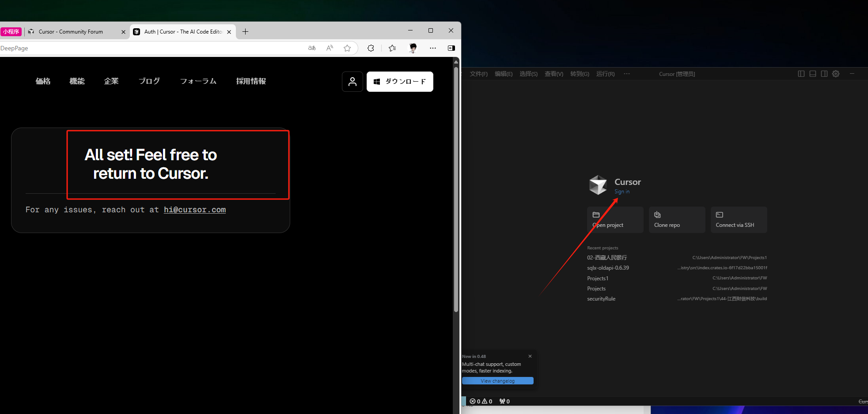
Task: Open the フォーラム forum nav link
Action: (198, 81)
